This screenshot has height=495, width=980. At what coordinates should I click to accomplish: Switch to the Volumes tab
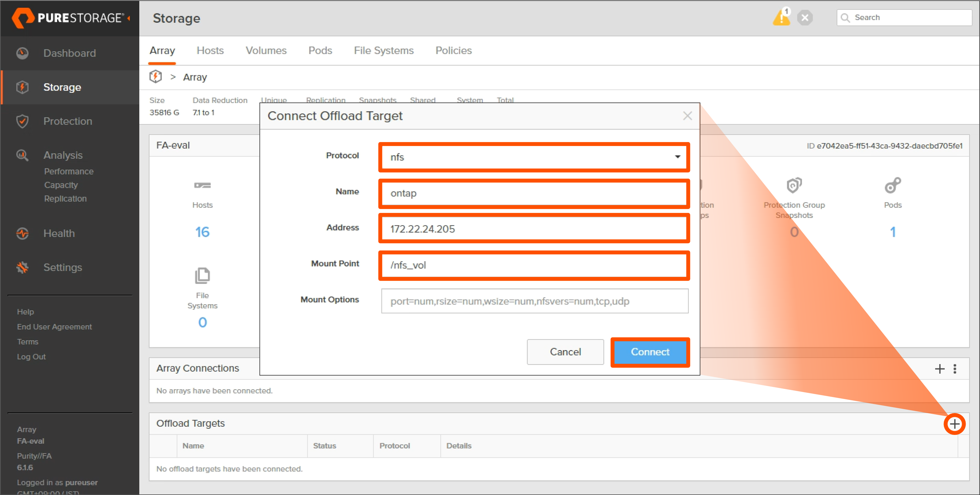[x=266, y=50]
